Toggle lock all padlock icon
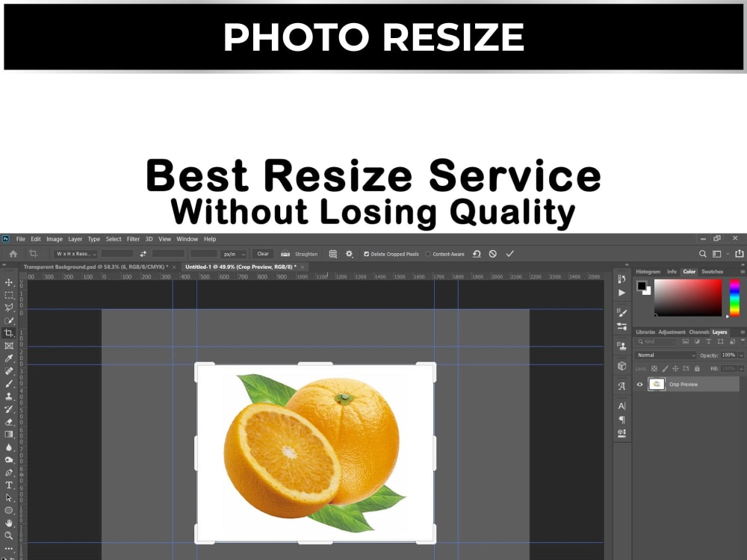 pos(697,369)
